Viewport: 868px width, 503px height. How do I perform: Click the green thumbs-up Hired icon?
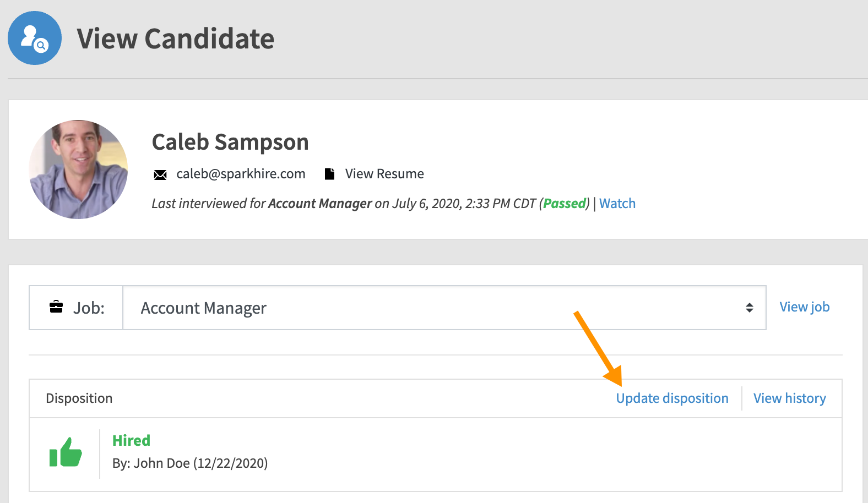click(x=66, y=452)
